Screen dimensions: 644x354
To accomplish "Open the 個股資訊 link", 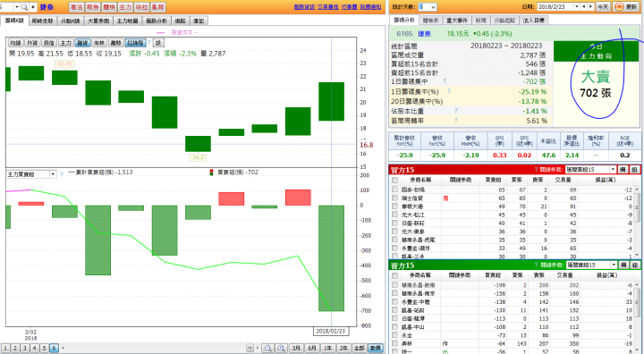I will (304, 7).
